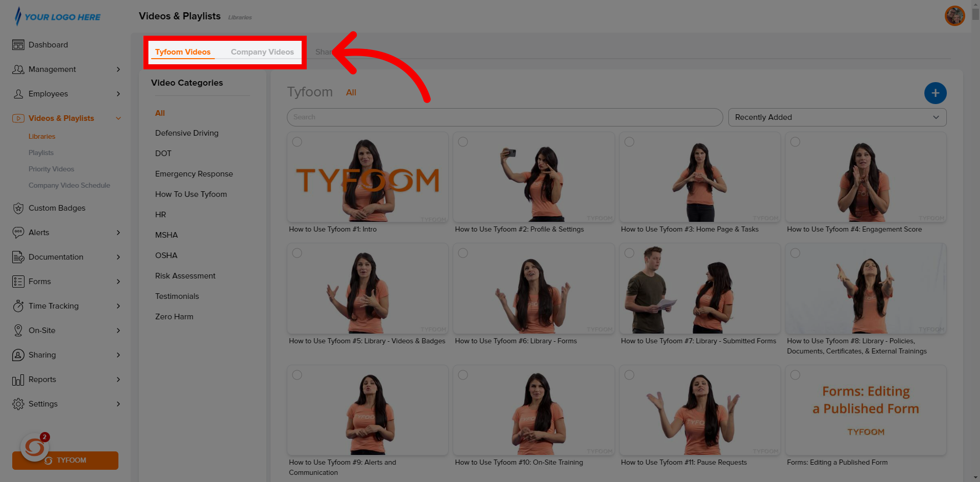Click the Employees person icon
Viewport: 980px width, 482px height.
[18, 94]
